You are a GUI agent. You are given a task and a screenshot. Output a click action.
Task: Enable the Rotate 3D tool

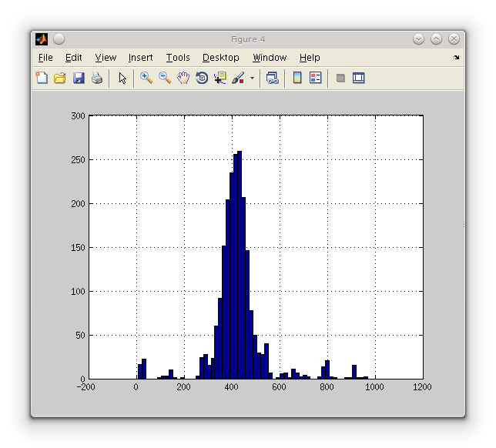(x=202, y=78)
